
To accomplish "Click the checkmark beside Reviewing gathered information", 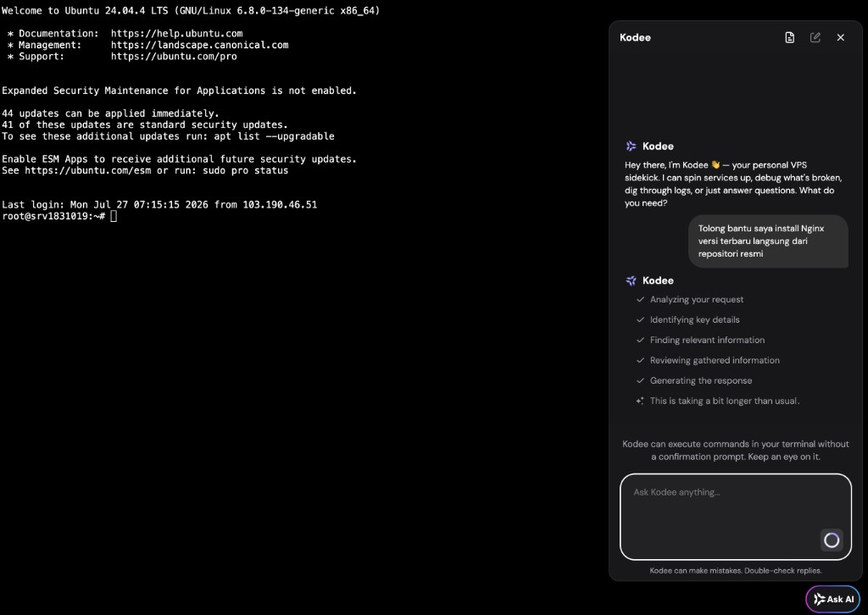I will pyautogui.click(x=641, y=360).
